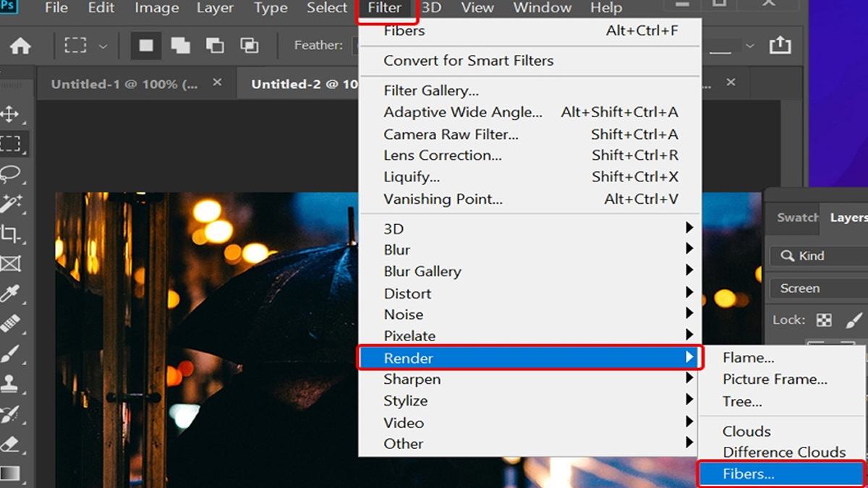The image size is (868, 488).
Task: Select the Brush tool in toolbar
Action: 10,354
